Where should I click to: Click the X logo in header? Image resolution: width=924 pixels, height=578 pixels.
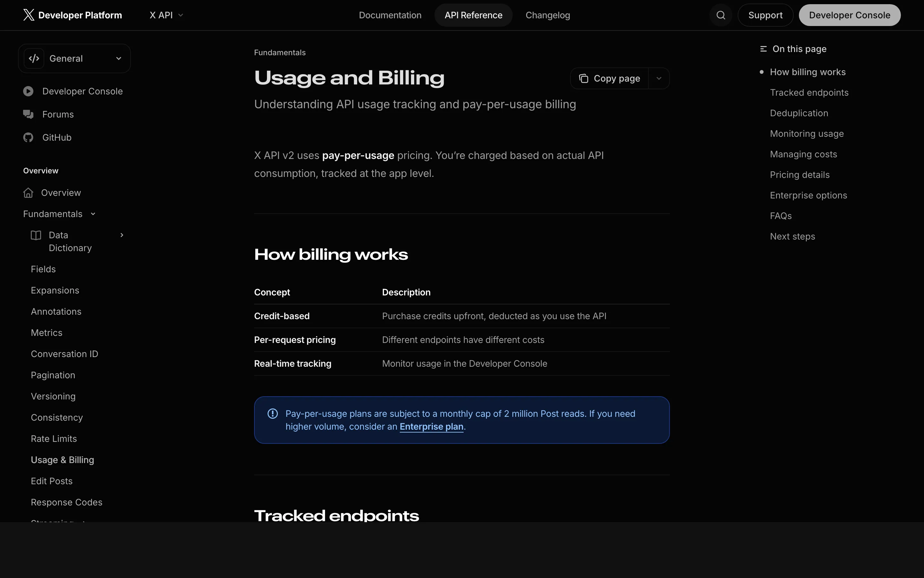29,15
